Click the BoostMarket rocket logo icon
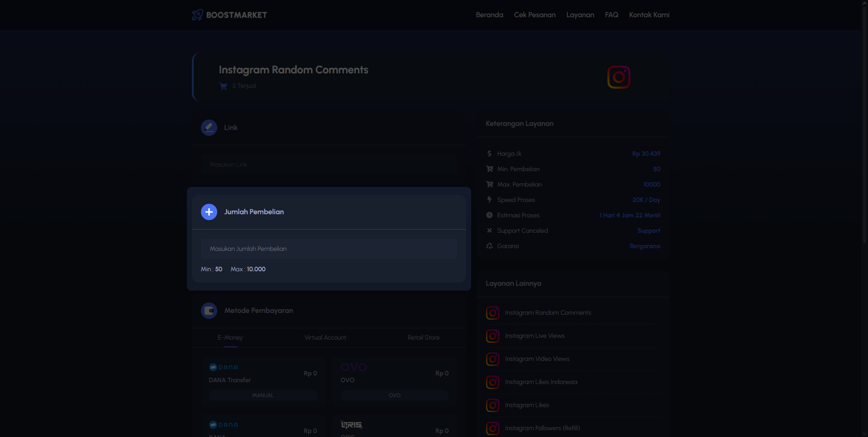 (x=197, y=15)
